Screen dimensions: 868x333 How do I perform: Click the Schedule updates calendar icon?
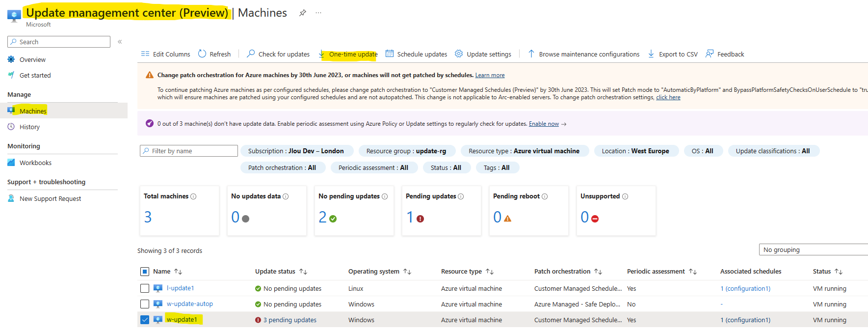pyautogui.click(x=390, y=54)
